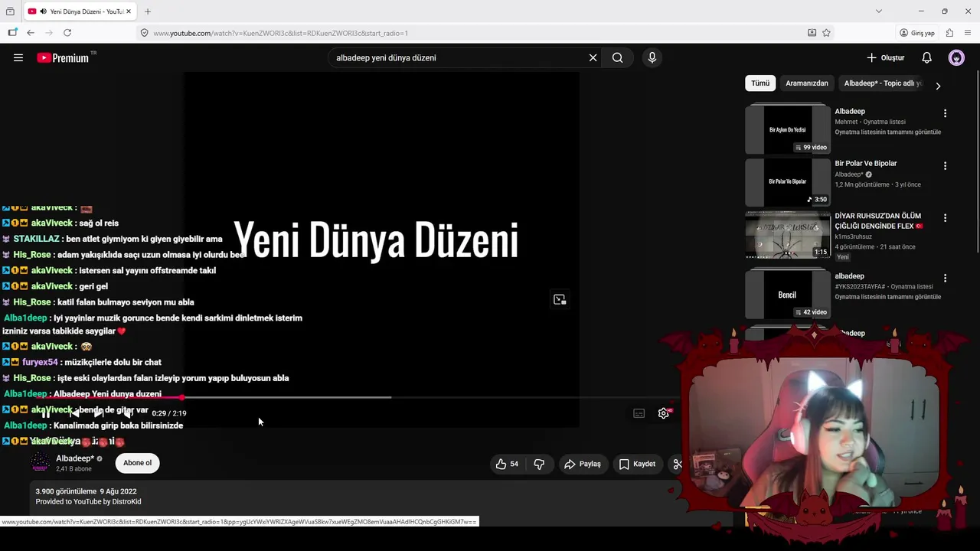The image size is (980, 551).
Task: Pause the video playback
Action: tap(46, 413)
